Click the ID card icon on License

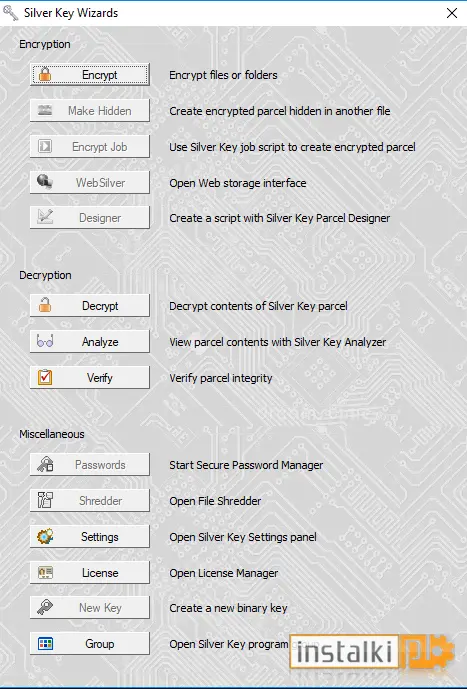(45, 573)
